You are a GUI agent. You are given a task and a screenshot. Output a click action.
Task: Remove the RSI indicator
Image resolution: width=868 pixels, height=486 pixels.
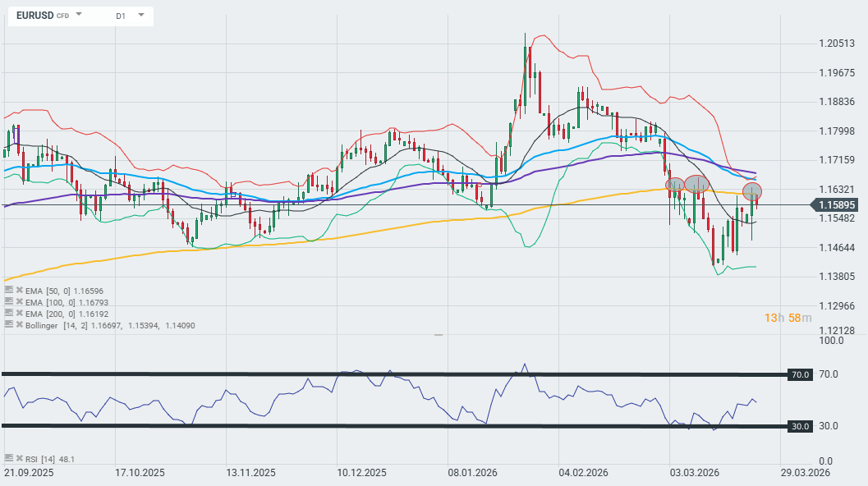coord(19,459)
